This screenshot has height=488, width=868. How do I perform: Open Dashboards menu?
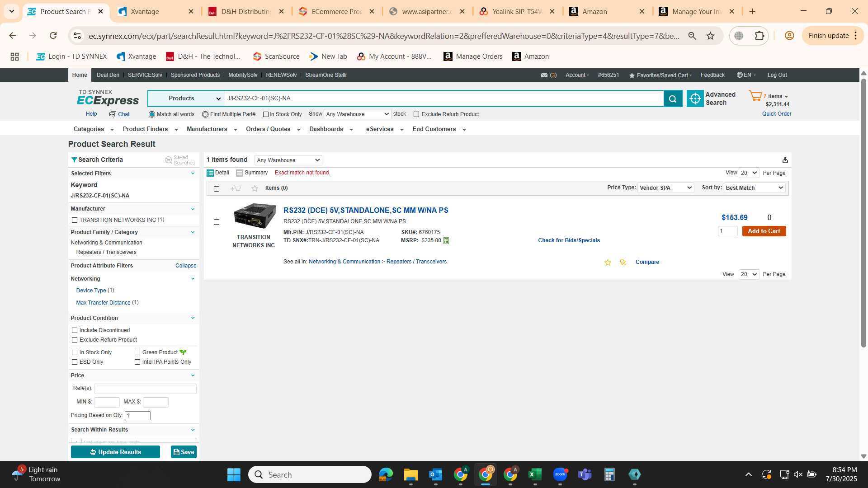[331, 129]
